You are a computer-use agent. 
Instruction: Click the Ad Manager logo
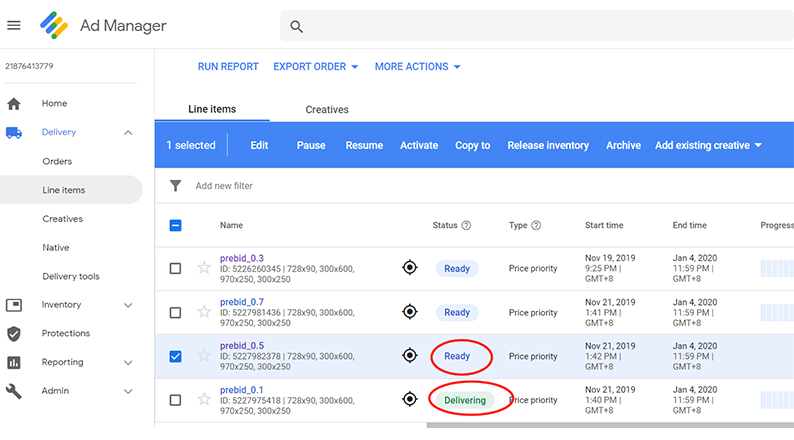[x=54, y=25]
